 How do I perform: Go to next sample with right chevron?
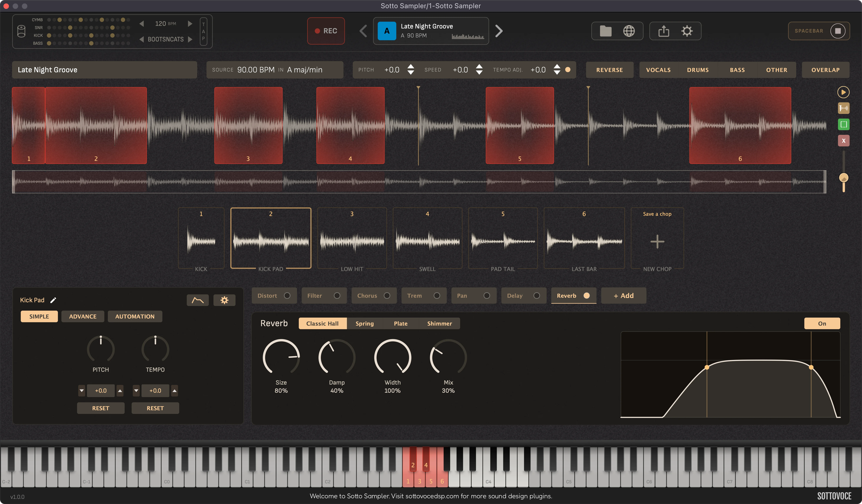click(x=499, y=31)
